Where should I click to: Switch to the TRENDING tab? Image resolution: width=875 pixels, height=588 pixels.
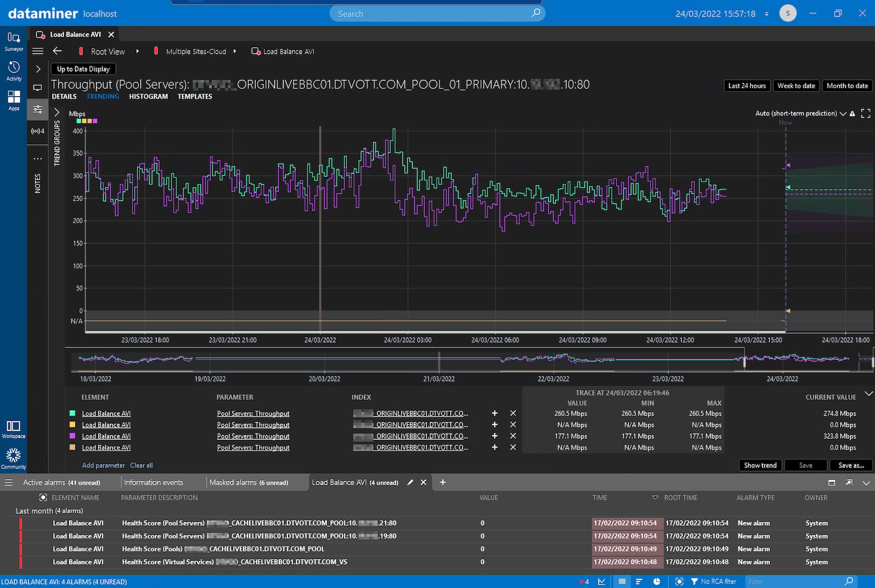click(103, 96)
